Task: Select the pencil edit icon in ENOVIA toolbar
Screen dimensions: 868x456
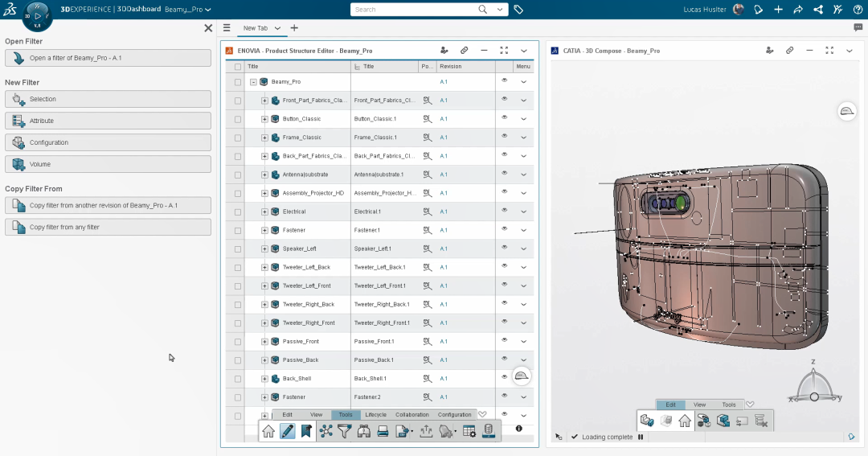Action: pos(287,431)
